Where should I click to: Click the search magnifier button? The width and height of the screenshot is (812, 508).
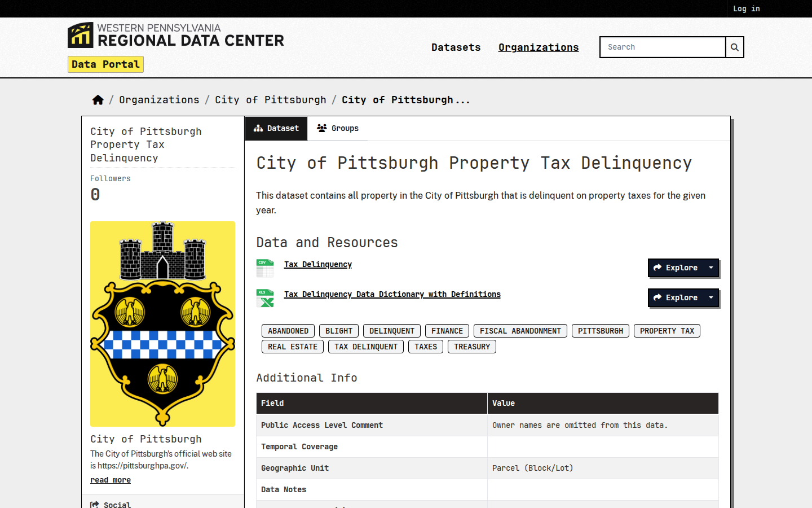pyautogui.click(x=735, y=47)
